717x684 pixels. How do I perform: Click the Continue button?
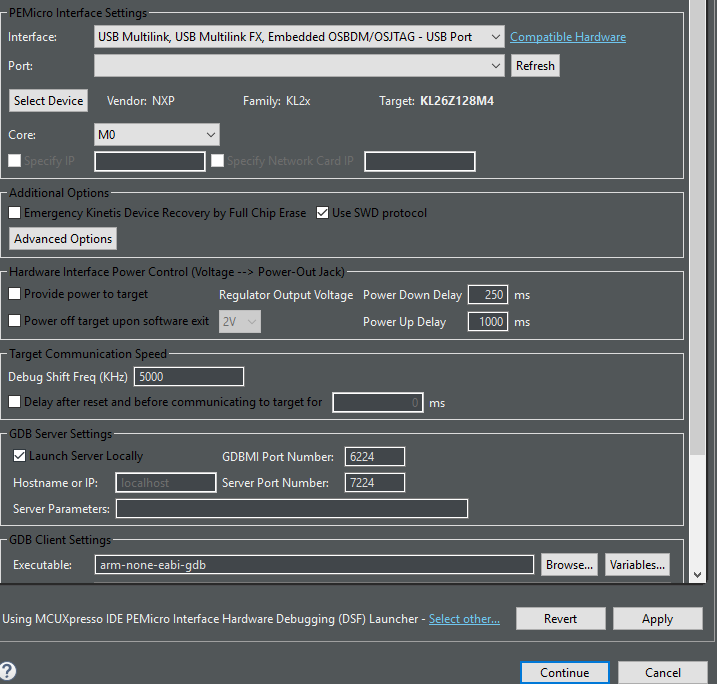[x=565, y=673]
